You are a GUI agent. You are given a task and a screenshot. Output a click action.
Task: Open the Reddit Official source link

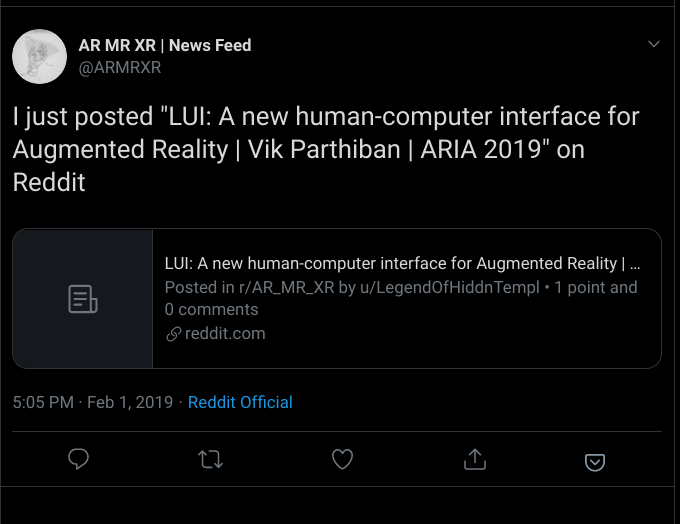point(240,402)
